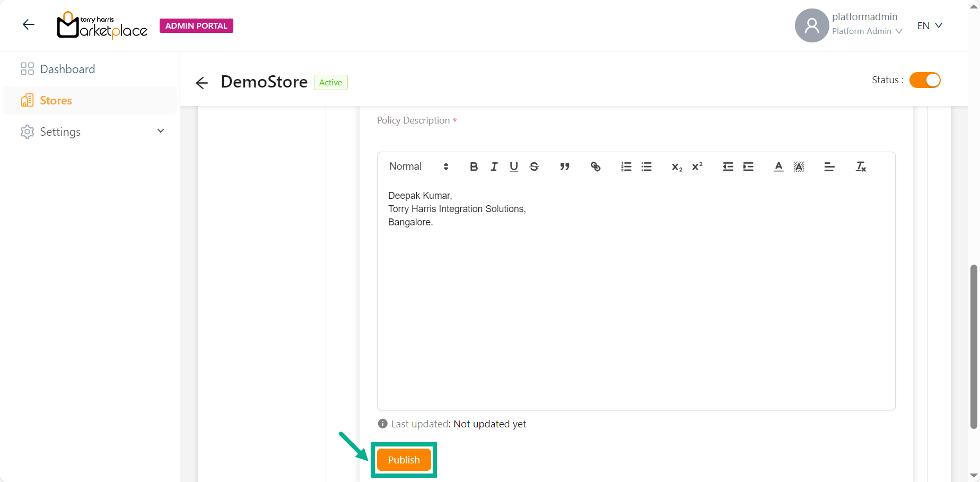Click the Publish button

coord(404,460)
